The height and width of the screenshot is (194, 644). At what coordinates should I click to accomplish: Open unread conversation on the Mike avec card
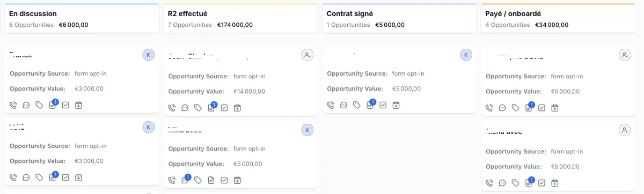click(x=185, y=180)
